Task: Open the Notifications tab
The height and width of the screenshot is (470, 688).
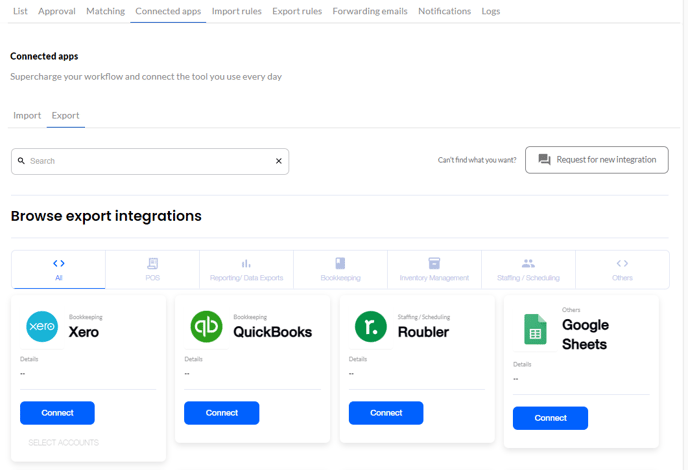Action: tap(444, 11)
